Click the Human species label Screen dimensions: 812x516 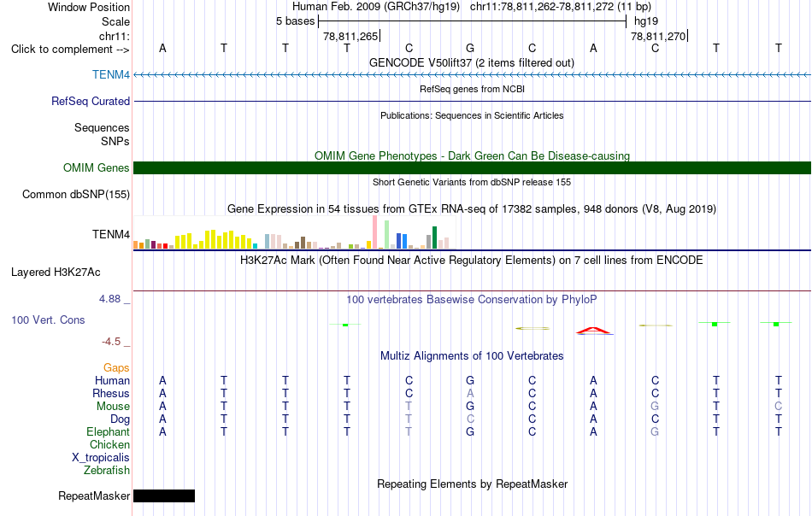point(112,380)
